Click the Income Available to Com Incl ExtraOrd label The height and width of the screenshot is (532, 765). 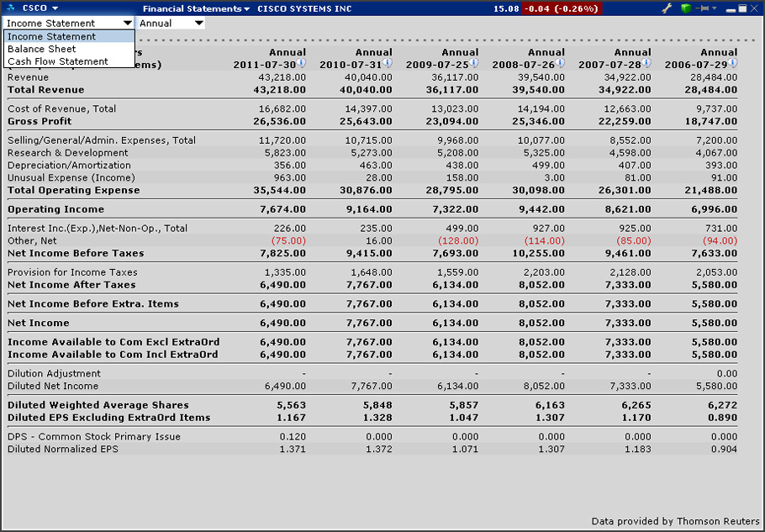point(113,355)
